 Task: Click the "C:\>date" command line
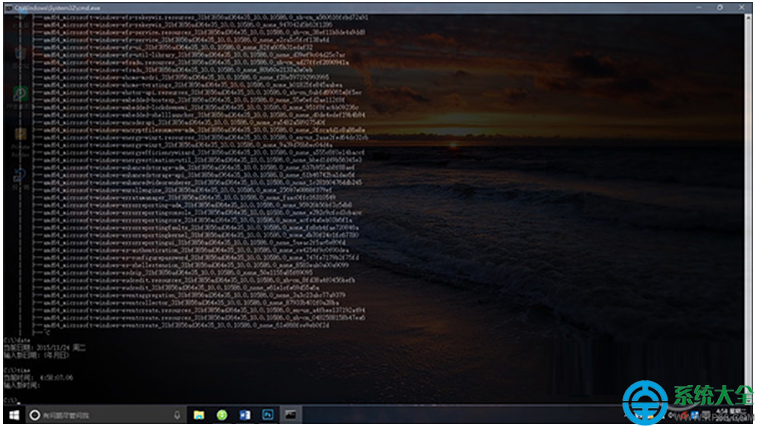(15, 339)
